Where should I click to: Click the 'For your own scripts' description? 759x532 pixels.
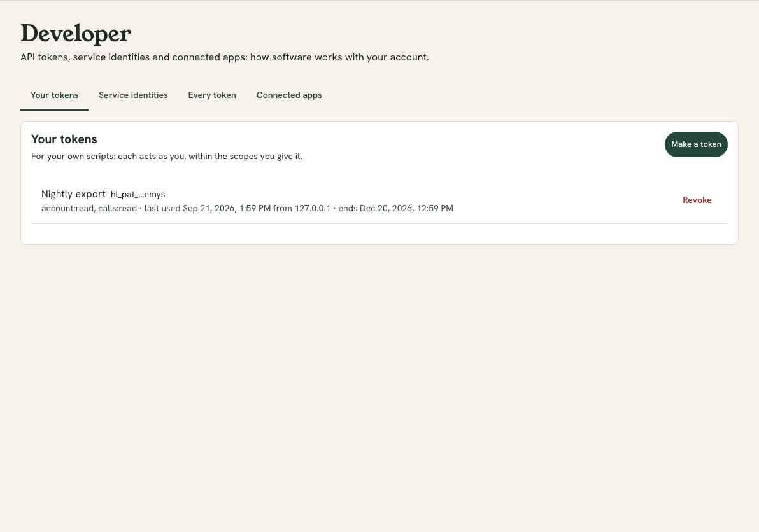tap(167, 156)
